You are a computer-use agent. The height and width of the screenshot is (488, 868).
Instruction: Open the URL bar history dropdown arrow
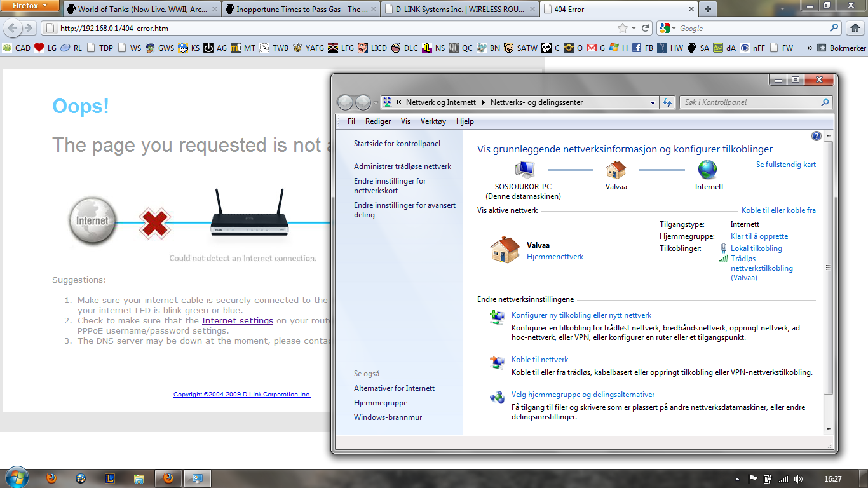click(x=635, y=28)
